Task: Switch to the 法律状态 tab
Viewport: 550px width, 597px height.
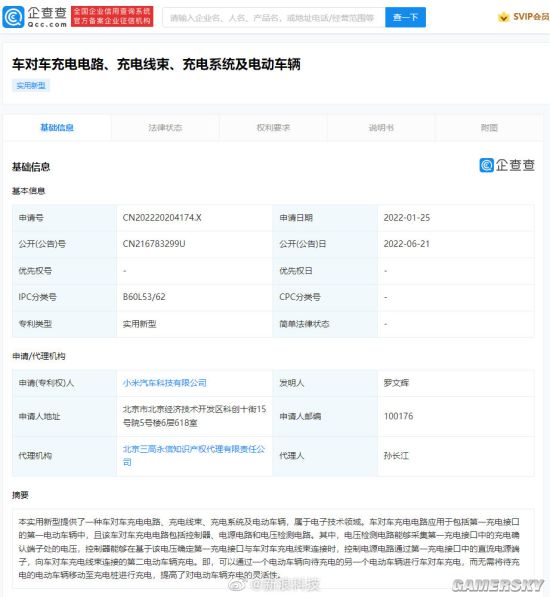Action: pyautogui.click(x=165, y=128)
